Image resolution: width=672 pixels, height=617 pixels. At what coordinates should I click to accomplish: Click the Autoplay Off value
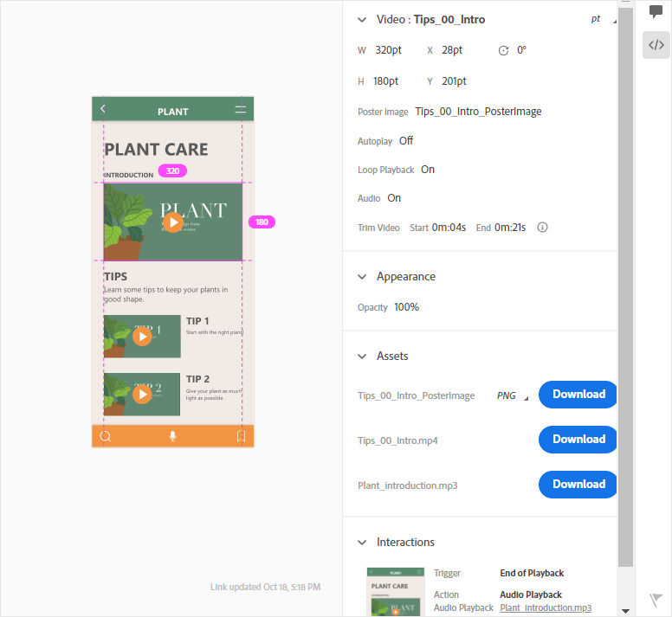tap(406, 141)
